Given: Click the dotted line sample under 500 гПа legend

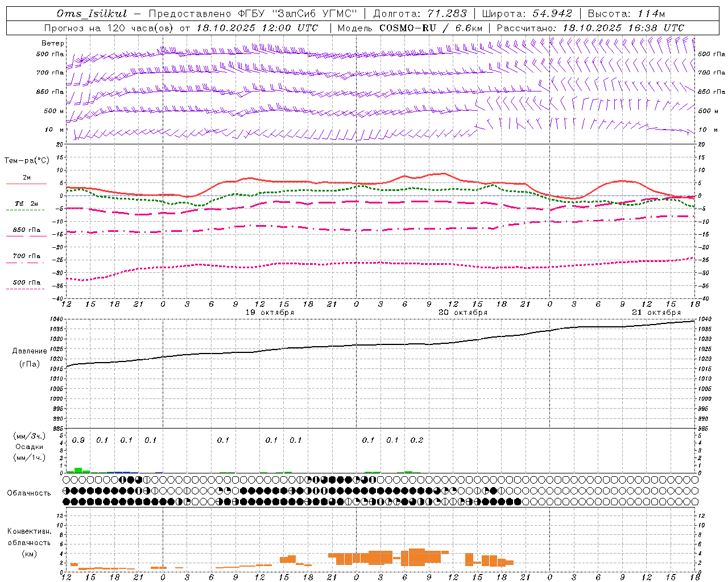Looking at the screenshot, I should coord(25,289).
